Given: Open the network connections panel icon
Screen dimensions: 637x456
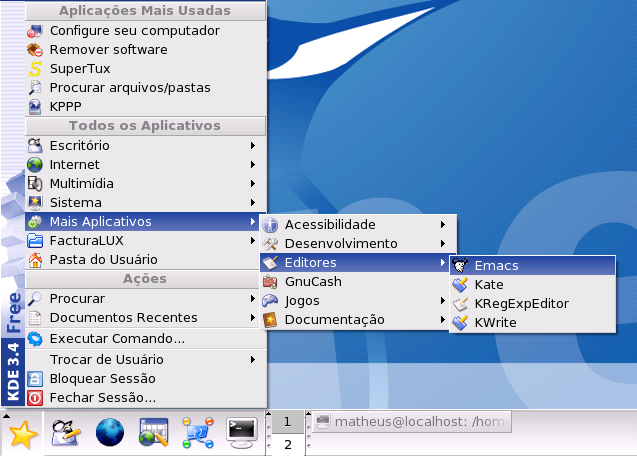Looking at the screenshot, I should [x=198, y=432].
